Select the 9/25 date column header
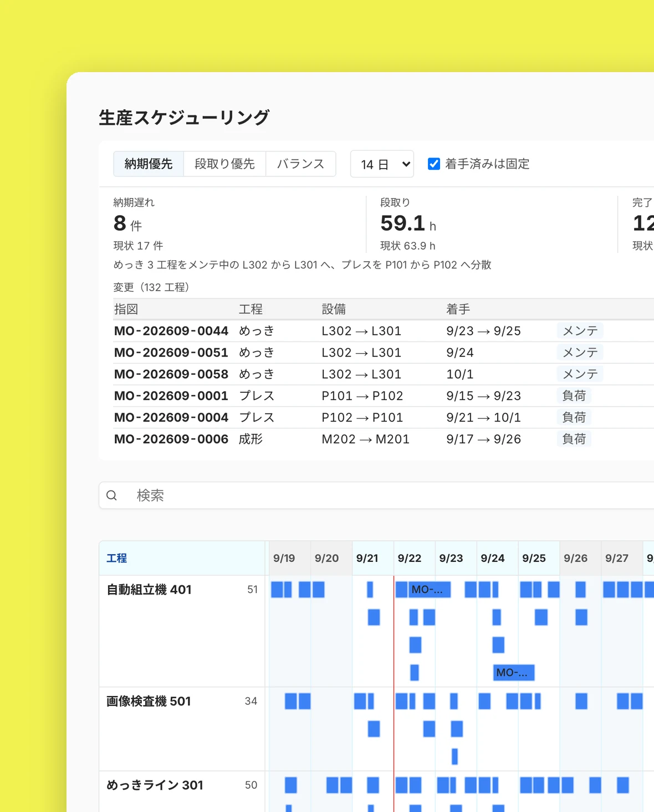 pos(539,559)
